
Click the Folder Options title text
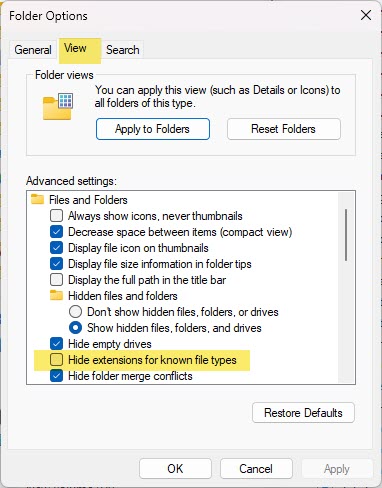click(x=48, y=16)
